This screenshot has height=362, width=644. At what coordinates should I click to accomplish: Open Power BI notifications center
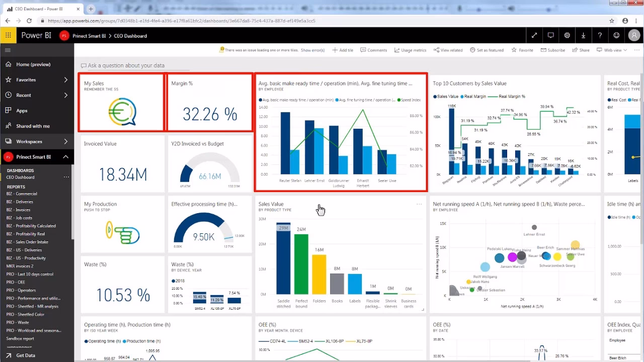550,35
